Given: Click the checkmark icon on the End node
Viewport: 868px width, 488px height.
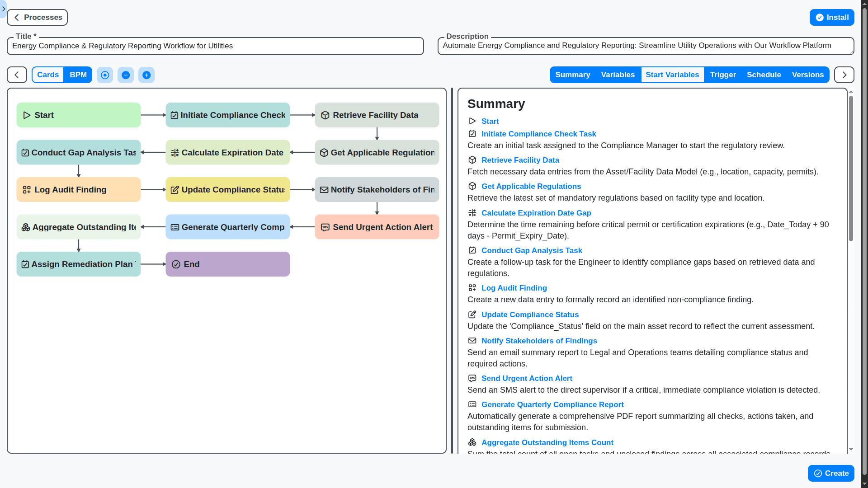Looking at the screenshot, I should (176, 264).
